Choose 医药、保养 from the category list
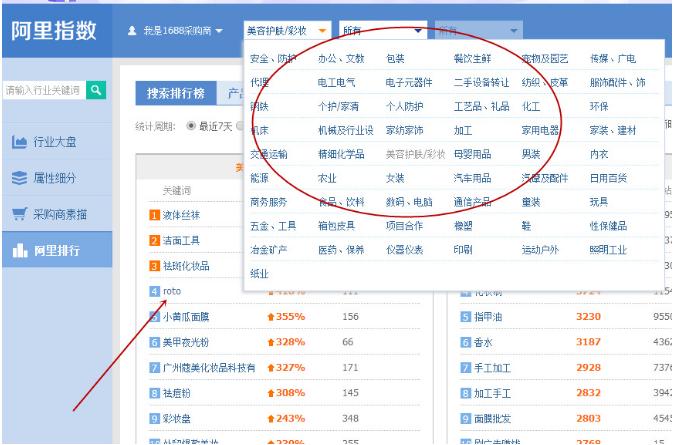Image resolution: width=688 pixels, height=445 pixels. [x=341, y=250]
